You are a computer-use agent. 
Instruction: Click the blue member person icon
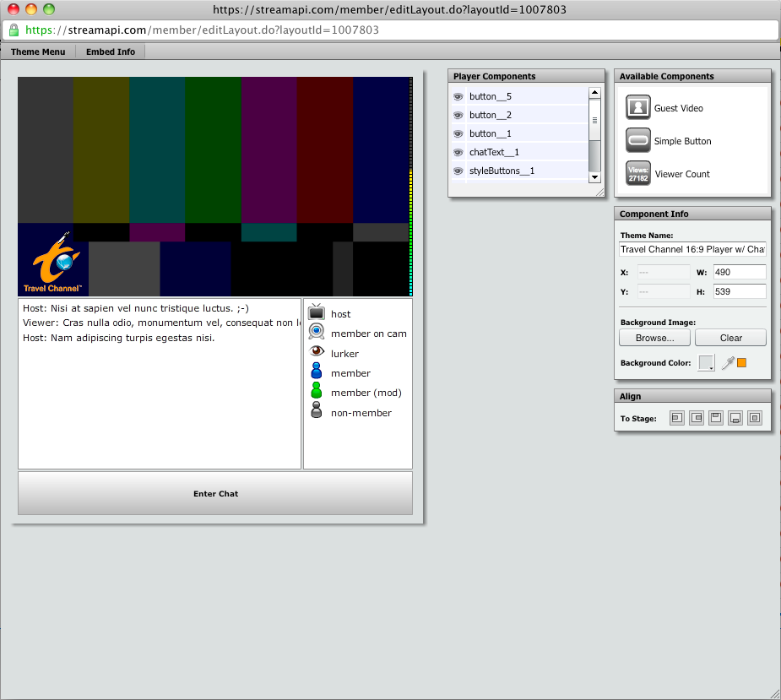coord(317,371)
